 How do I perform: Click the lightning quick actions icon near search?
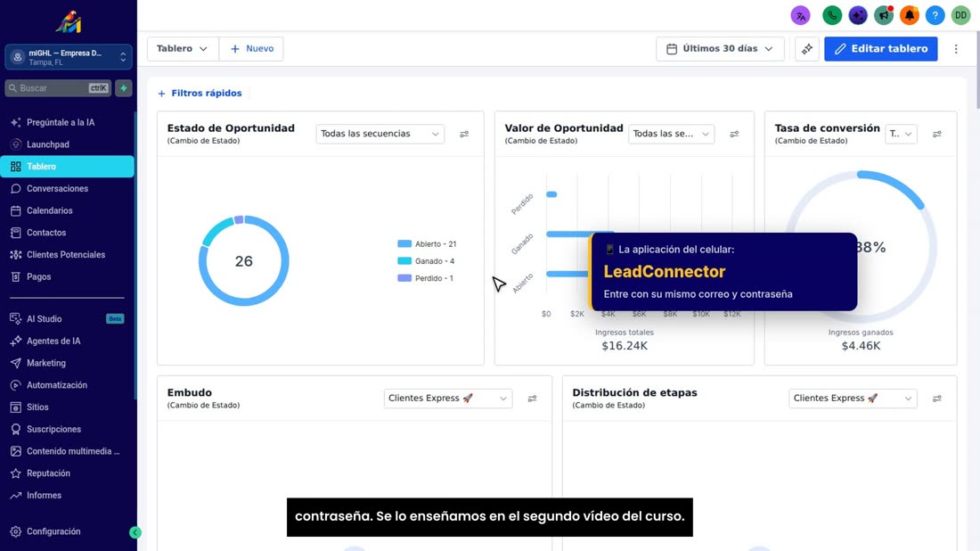(x=124, y=88)
